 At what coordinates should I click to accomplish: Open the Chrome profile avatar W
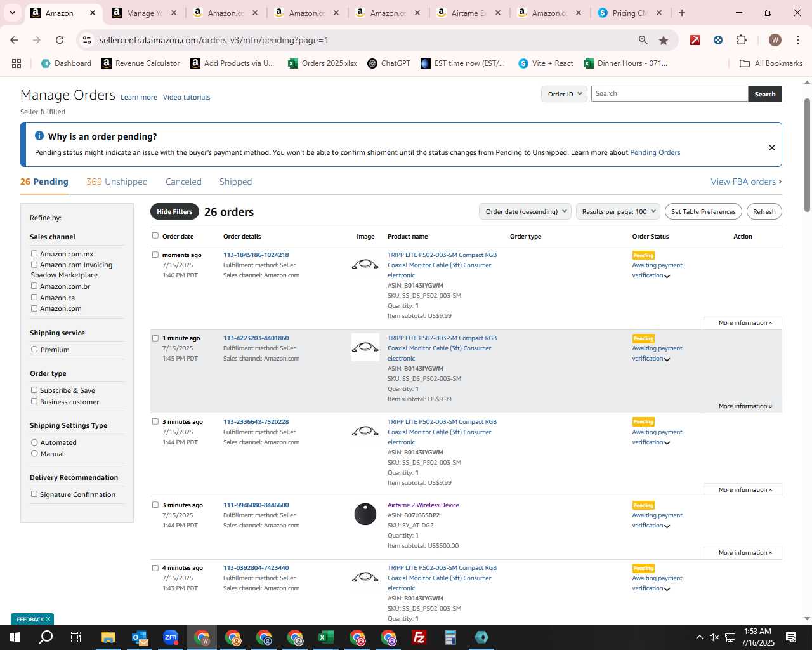coord(775,40)
